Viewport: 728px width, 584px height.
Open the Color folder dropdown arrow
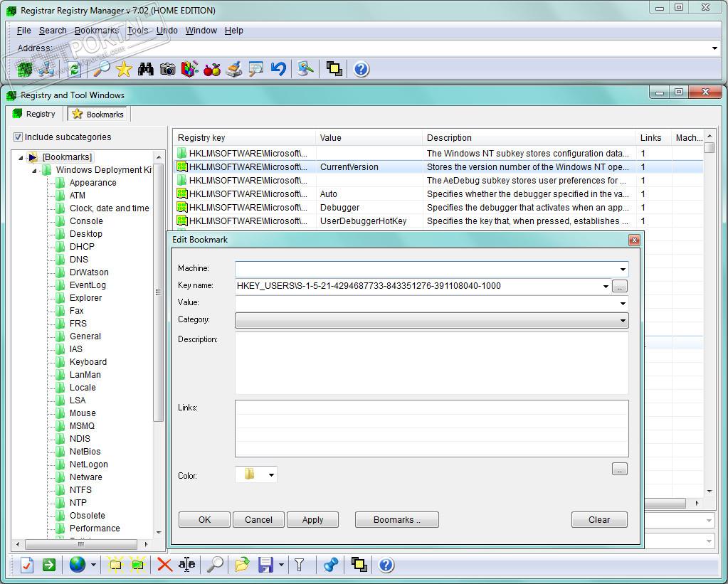271,474
